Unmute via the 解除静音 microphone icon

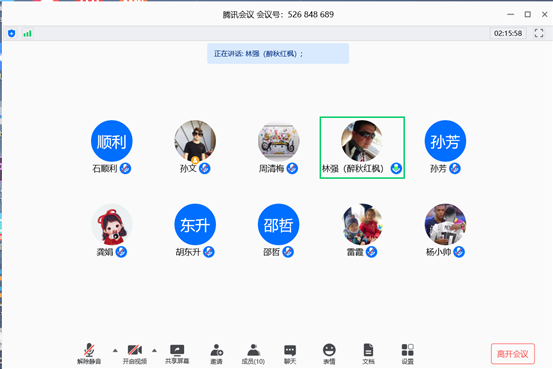[89, 350]
